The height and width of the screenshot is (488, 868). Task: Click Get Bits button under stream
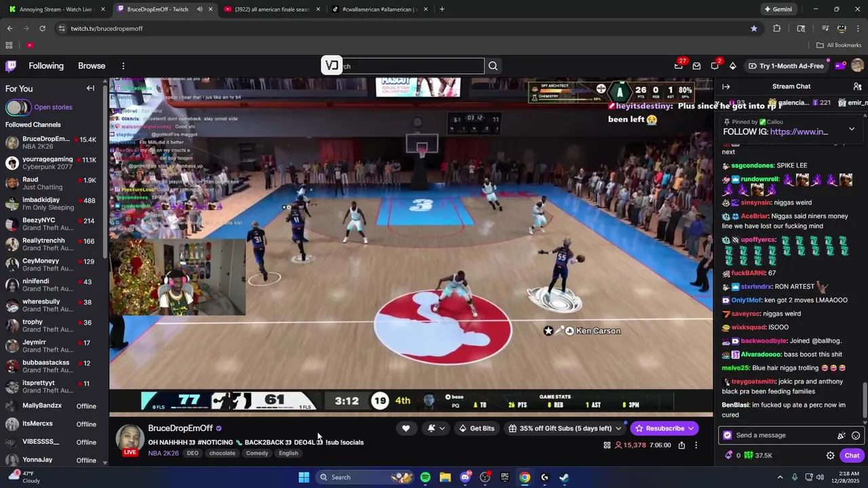point(477,428)
